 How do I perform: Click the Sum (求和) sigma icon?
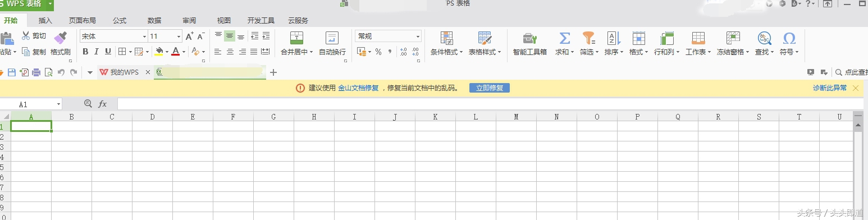coord(565,38)
